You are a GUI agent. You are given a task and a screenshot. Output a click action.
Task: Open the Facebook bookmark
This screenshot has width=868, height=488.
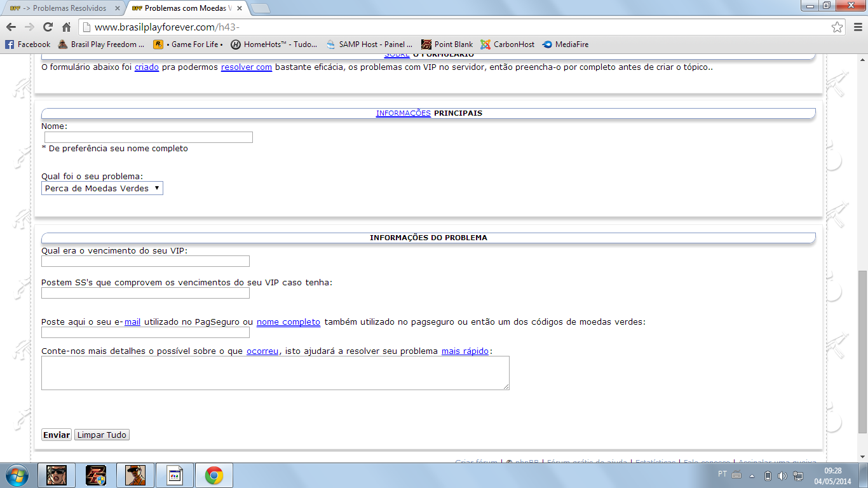click(x=28, y=44)
